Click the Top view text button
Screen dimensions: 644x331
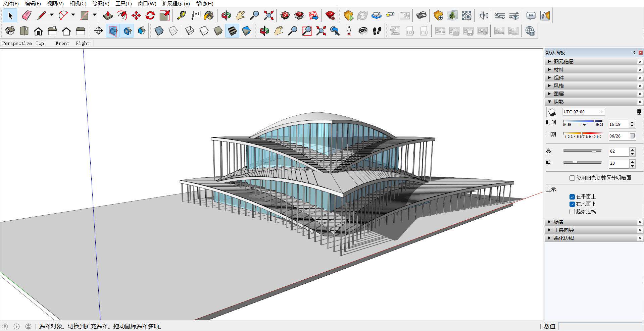pyautogui.click(x=40, y=43)
